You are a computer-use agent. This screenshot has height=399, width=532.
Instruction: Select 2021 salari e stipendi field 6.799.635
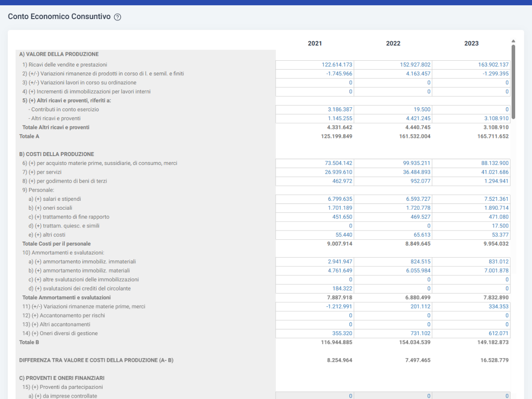tap(315, 199)
